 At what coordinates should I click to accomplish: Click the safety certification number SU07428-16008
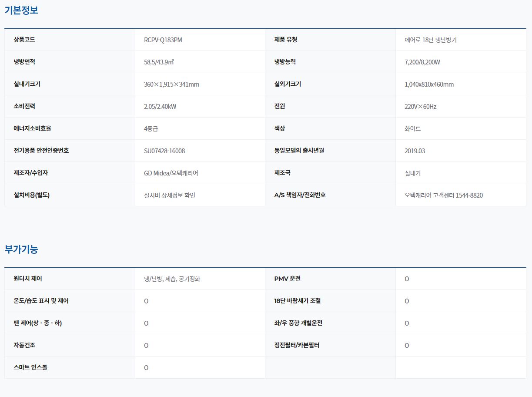pyautogui.click(x=164, y=151)
